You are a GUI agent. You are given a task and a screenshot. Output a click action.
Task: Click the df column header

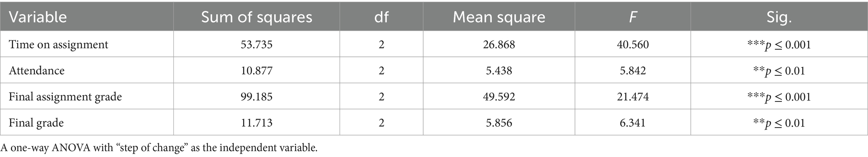point(381,17)
